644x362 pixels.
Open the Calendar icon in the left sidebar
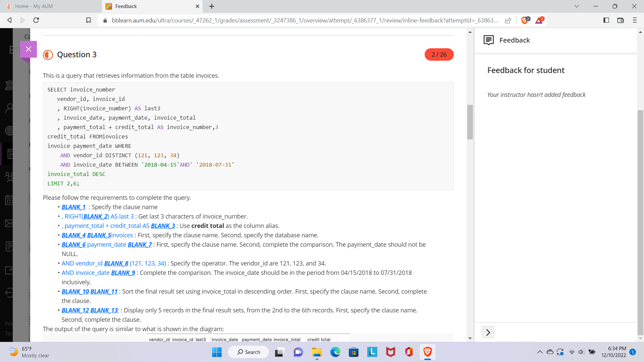click(x=9, y=200)
